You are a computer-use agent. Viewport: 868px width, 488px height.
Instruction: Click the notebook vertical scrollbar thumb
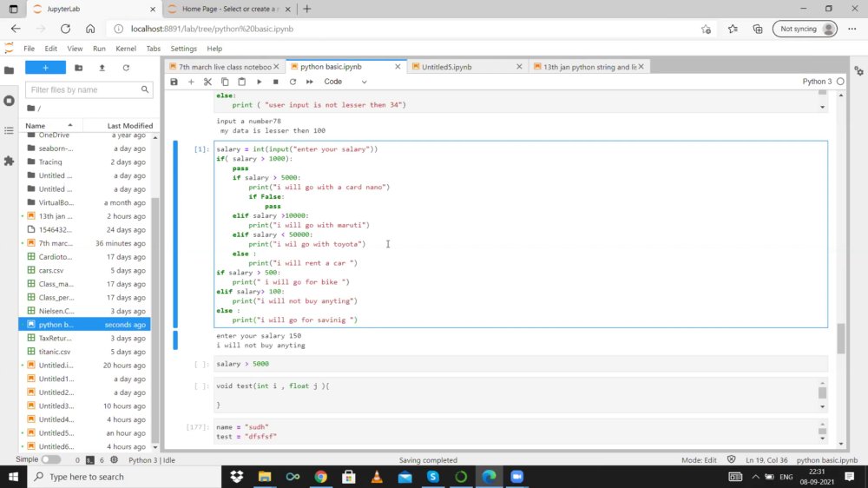point(841,338)
